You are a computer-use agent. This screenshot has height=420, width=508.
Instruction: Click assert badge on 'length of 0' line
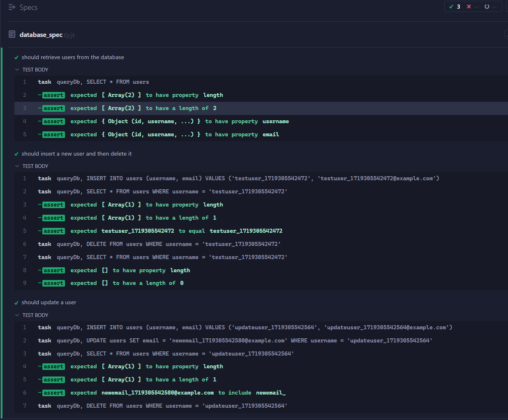pyautogui.click(x=53, y=283)
